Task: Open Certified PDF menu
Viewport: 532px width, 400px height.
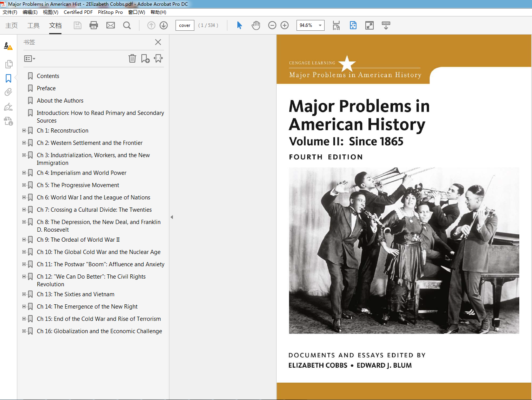Action: pos(78,12)
